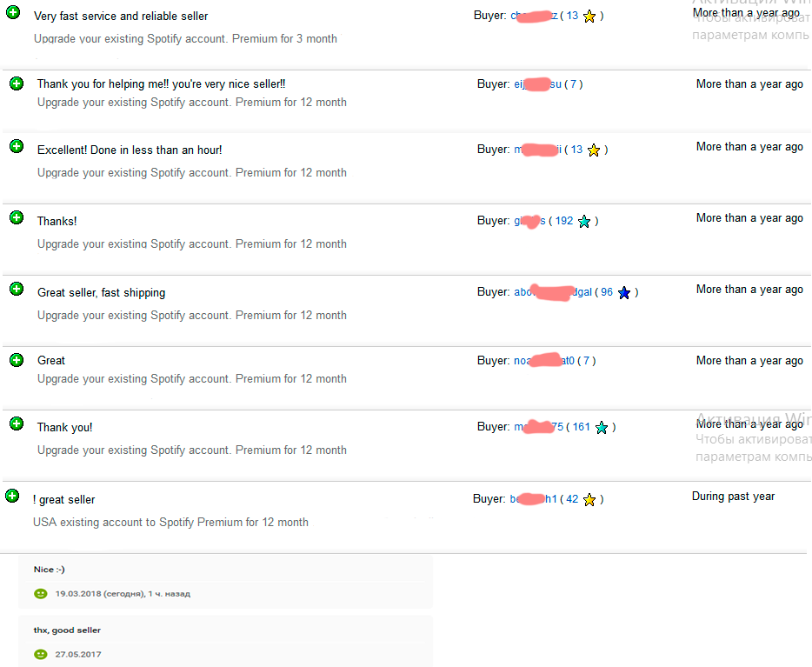Screen dimensions: 812x667
Task: Click the green plus icon next to "Thanks!"
Action: click(17, 217)
